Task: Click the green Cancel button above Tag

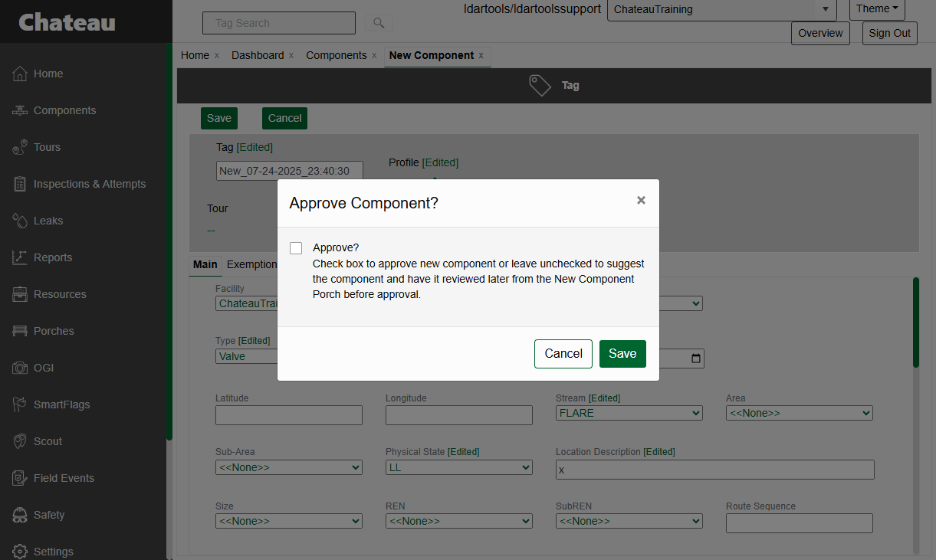Action: pos(284,118)
